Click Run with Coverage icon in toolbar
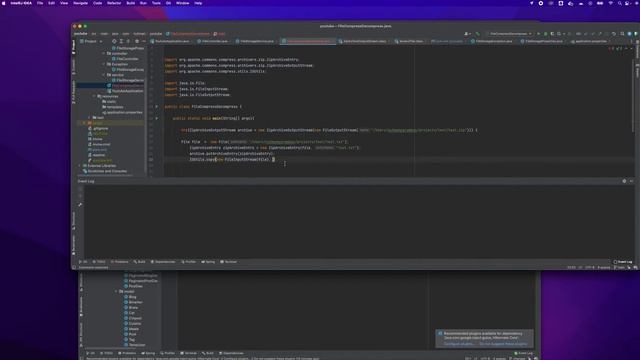Viewport: 640px width, 360px height. pyautogui.click(x=552, y=34)
